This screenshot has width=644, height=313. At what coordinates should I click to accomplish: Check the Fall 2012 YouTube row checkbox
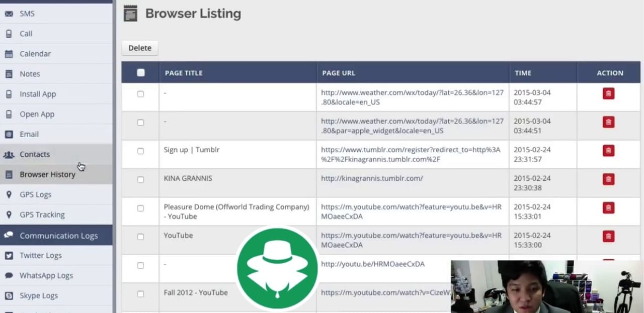click(x=140, y=293)
